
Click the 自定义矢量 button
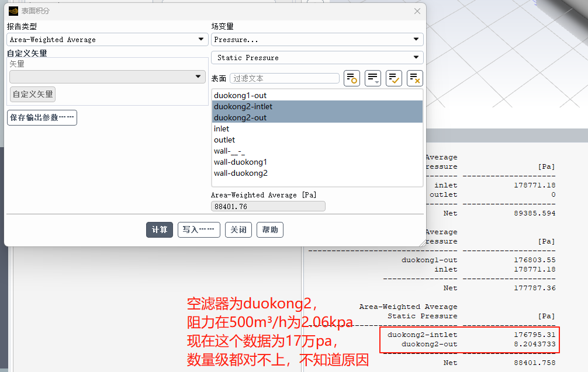point(33,94)
